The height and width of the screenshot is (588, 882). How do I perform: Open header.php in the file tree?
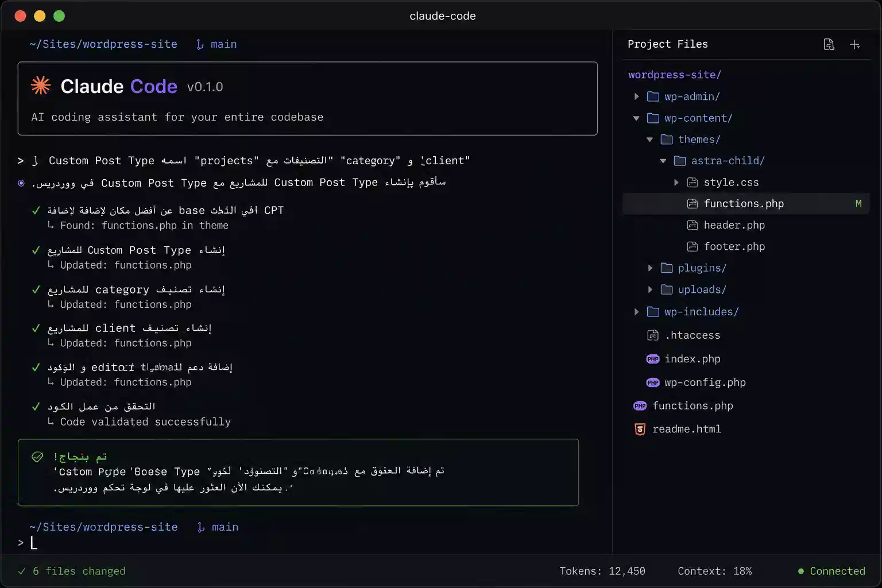pyautogui.click(x=734, y=225)
